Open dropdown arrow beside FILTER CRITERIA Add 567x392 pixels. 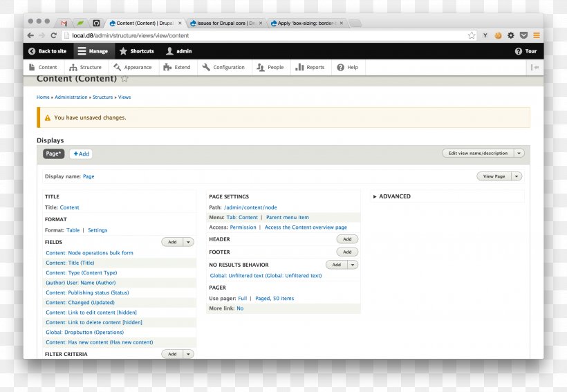[x=188, y=354]
